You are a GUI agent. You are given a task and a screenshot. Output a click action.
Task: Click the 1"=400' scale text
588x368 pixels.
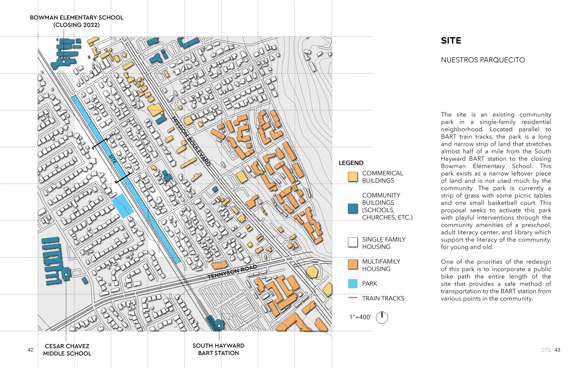(x=360, y=317)
